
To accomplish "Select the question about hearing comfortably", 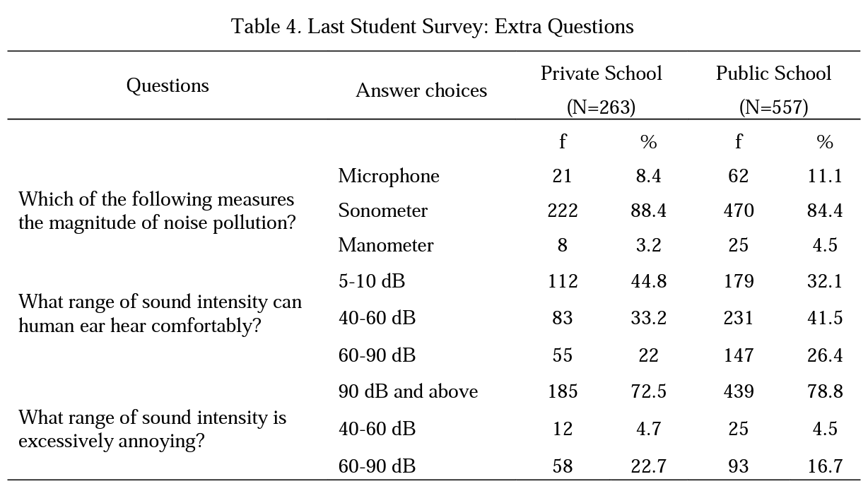I will pos(160,314).
